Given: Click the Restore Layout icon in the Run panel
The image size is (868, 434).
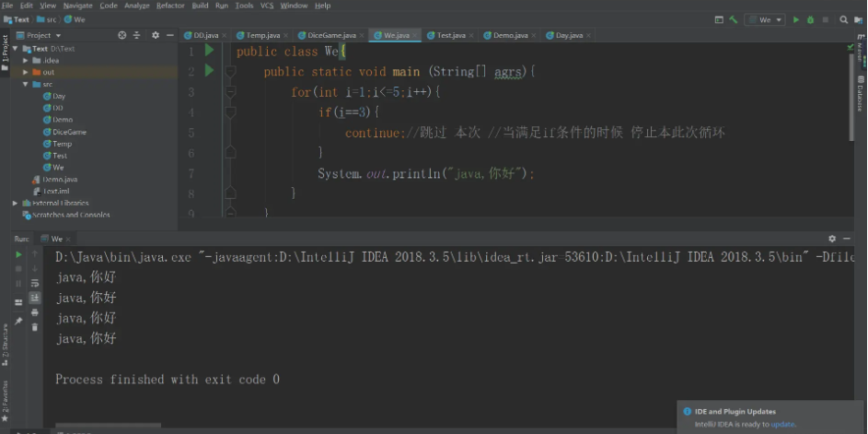Looking at the screenshot, I should coord(18,302).
